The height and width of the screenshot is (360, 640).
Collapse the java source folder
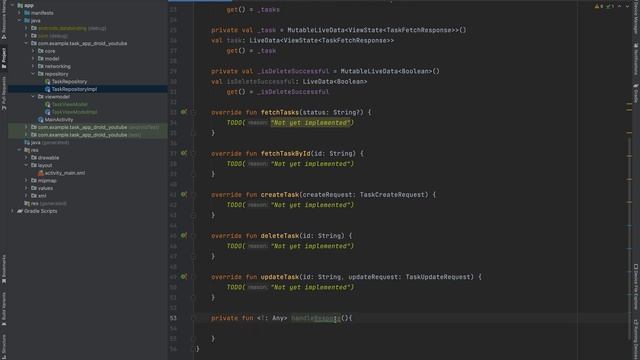click(19, 20)
